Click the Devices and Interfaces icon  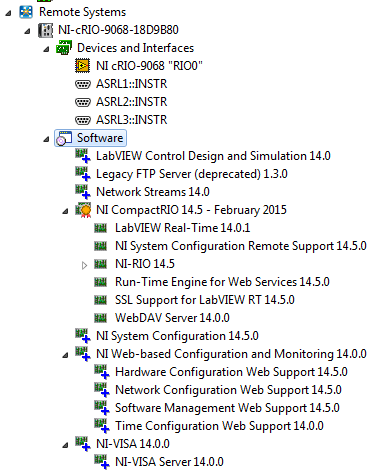point(64,48)
